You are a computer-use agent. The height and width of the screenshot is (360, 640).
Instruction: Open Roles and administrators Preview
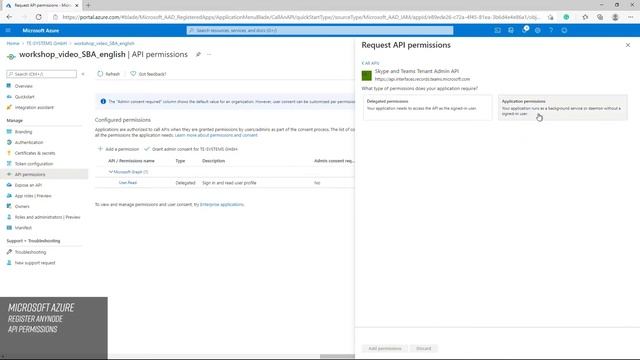pos(47,217)
